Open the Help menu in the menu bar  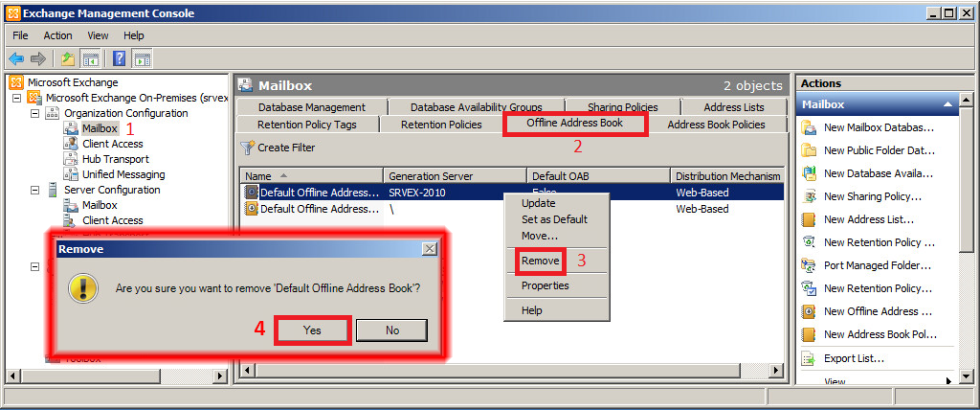pos(134,35)
